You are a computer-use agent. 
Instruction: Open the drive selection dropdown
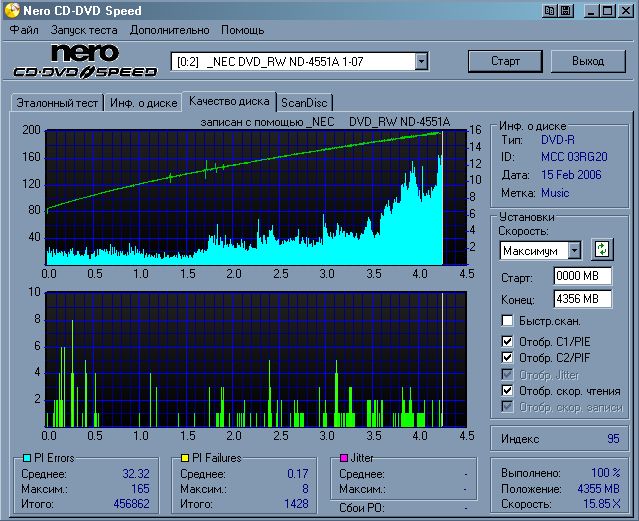coord(421,62)
